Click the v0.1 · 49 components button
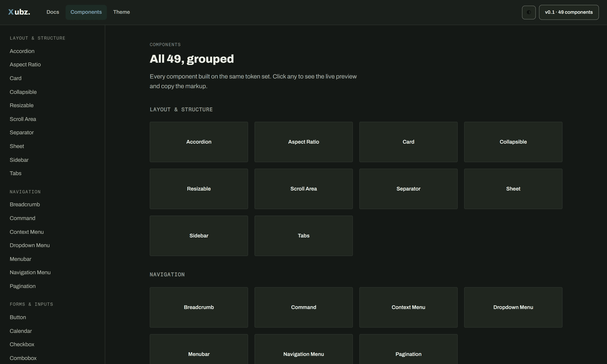 569,12
